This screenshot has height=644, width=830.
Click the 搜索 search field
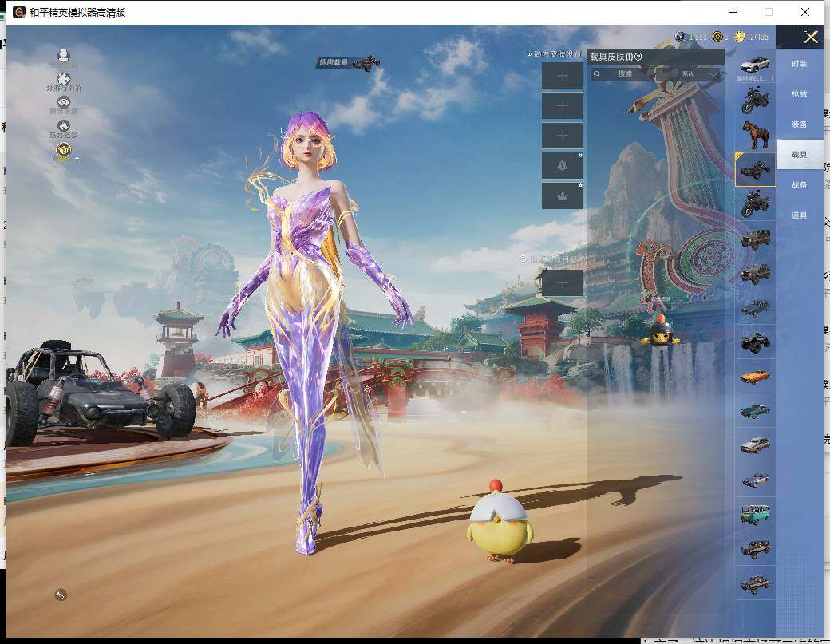tap(630, 74)
